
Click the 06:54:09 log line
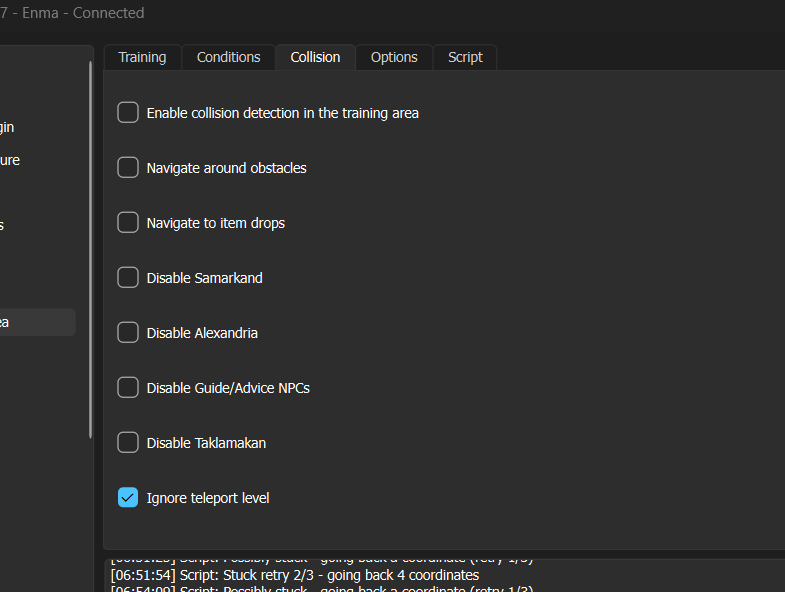(x=322, y=589)
